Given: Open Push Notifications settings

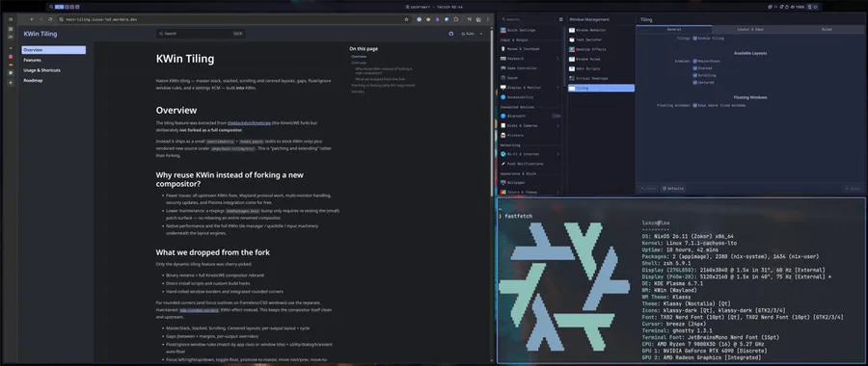Looking at the screenshot, I should click(x=530, y=164).
